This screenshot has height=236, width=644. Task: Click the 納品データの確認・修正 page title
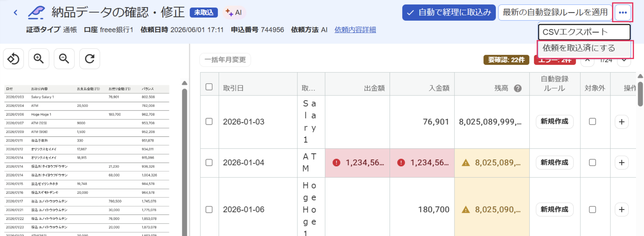(x=118, y=12)
